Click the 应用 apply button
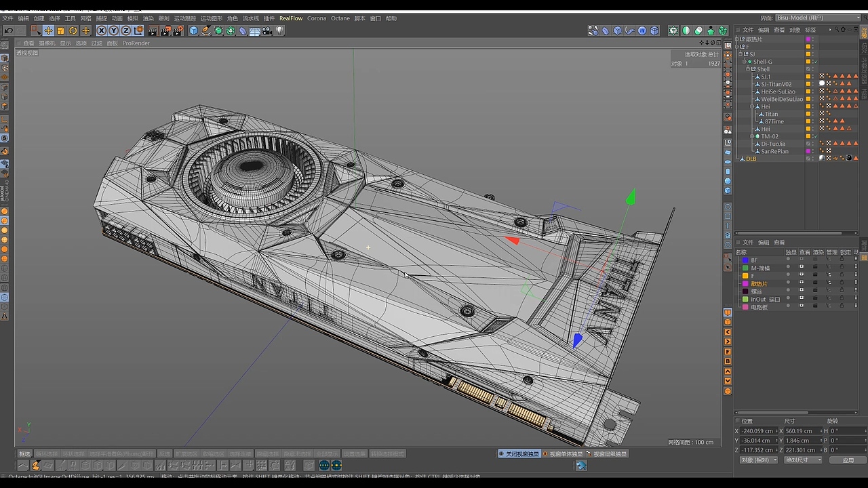 coord(848,460)
